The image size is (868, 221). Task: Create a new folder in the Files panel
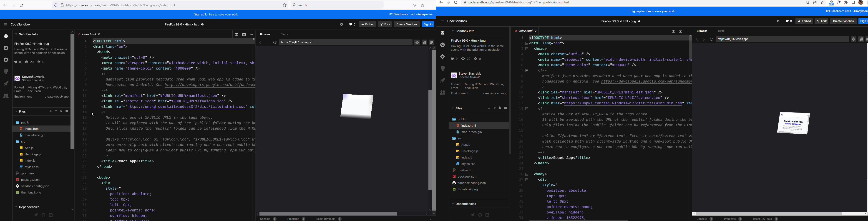coord(67,111)
